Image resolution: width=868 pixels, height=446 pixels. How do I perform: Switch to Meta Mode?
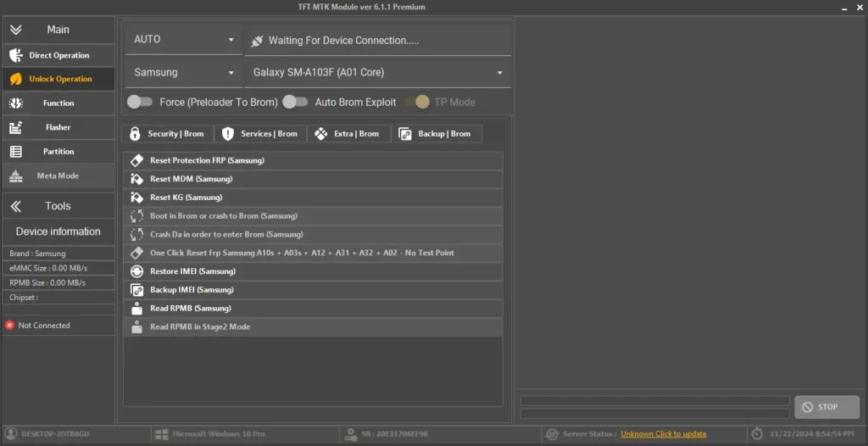58,176
